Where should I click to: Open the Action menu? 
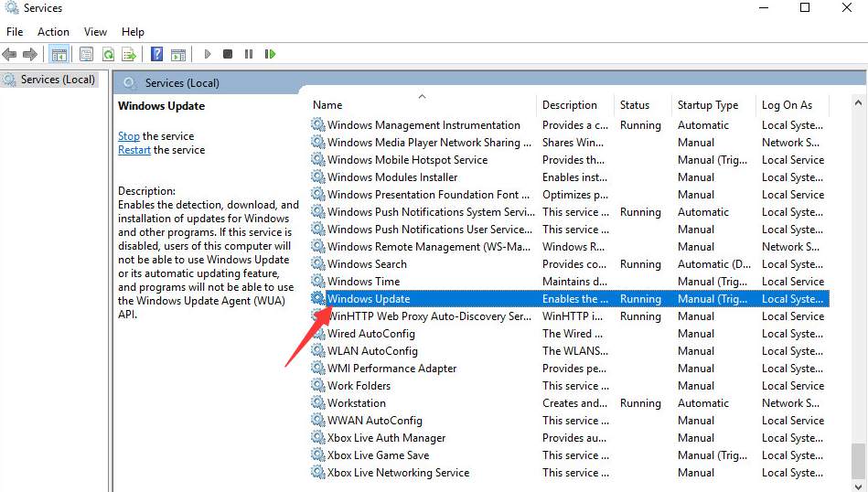pos(53,32)
